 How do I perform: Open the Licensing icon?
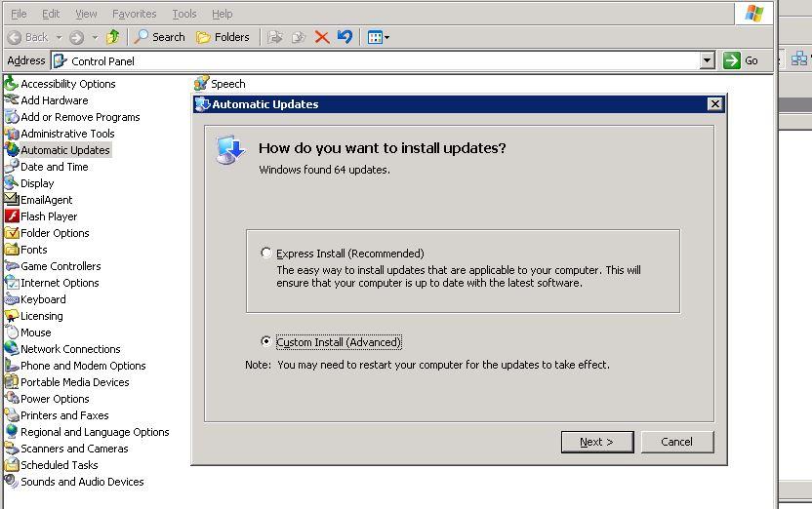12,316
